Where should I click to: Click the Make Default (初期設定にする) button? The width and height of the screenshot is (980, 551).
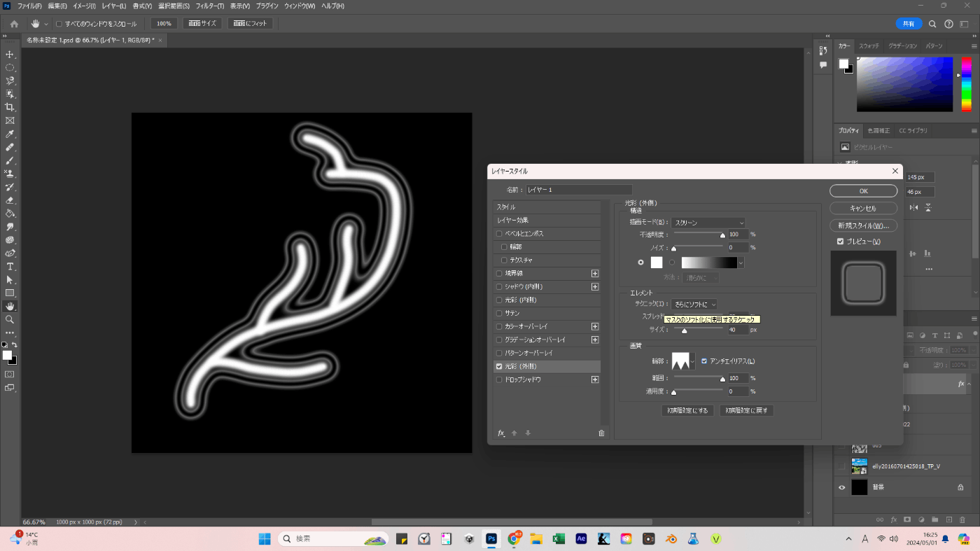tap(687, 411)
